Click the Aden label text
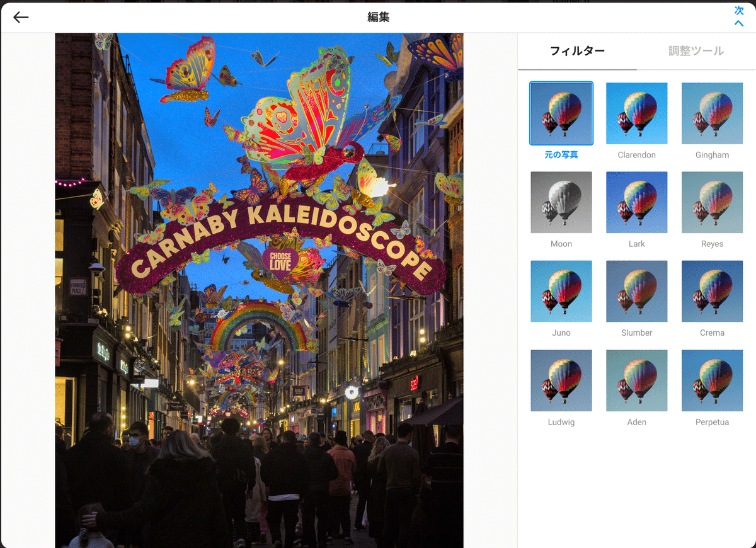The height and width of the screenshot is (548, 756). pos(637,422)
